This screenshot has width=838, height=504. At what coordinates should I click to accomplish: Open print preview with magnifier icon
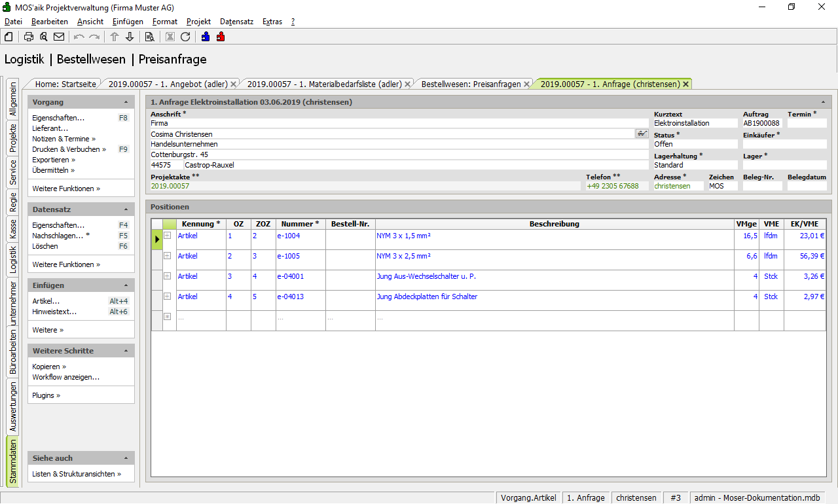[44, 37]
